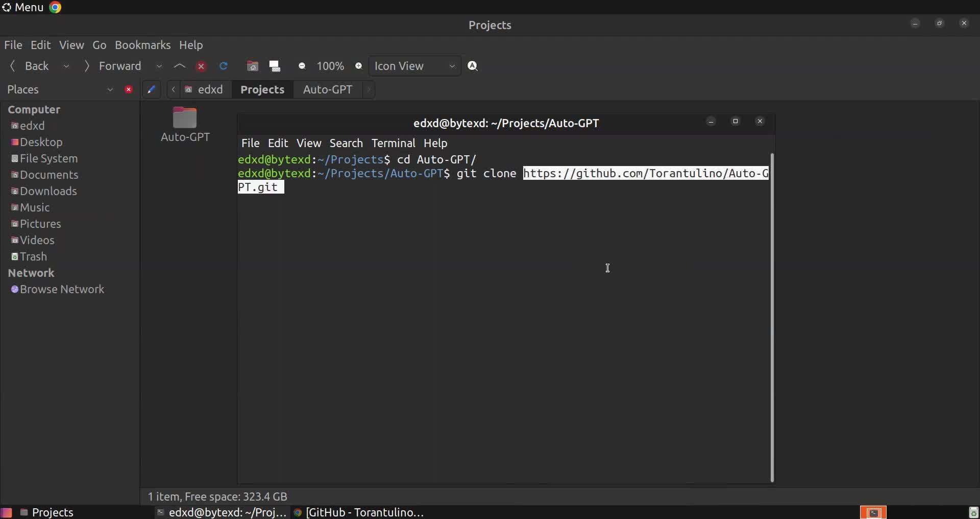Close the terminal window
The width and height of the screenshot is (980, 519).
pyautogui.click(x=760, y=122)
